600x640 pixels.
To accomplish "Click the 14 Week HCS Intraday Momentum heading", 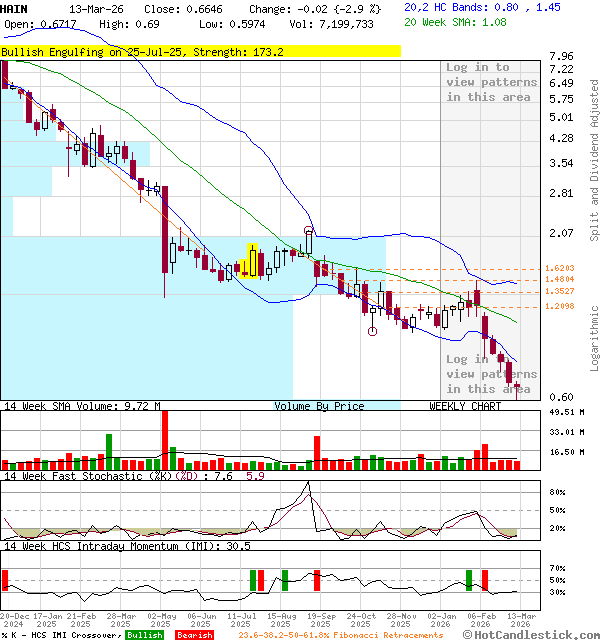I will click(x=125, y=546).
